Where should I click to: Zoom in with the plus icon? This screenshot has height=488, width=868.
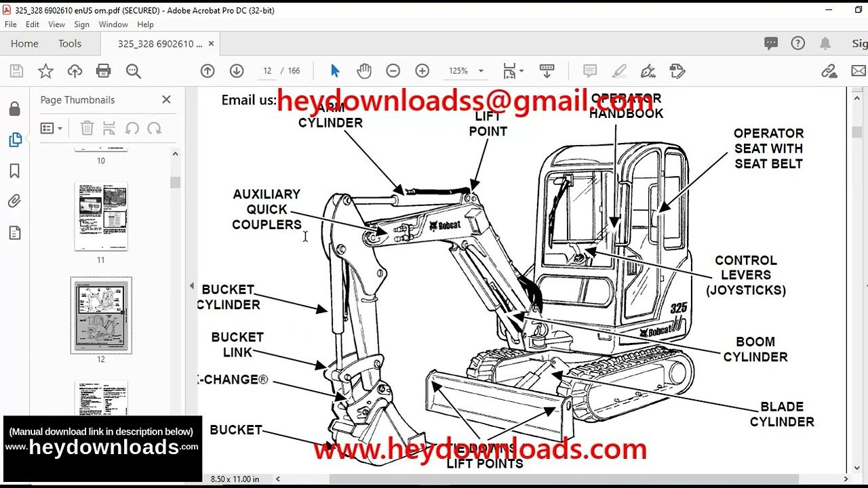pos(422,70)
